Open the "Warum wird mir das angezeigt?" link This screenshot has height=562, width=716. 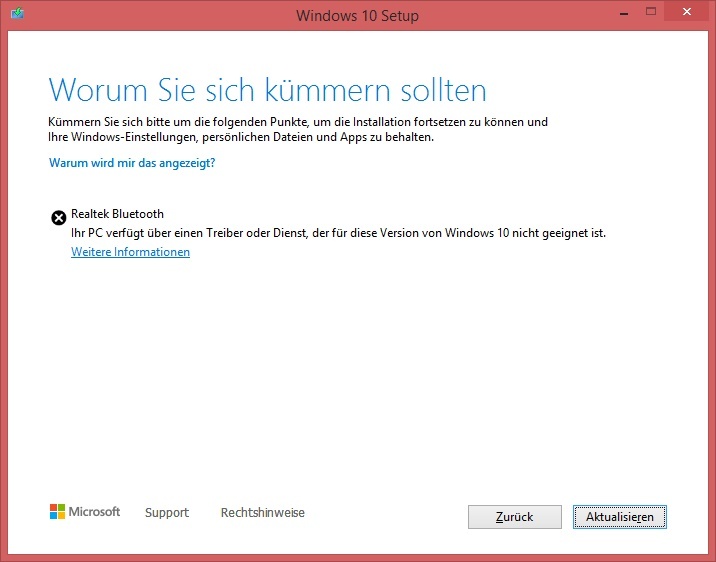pos(132,163)
